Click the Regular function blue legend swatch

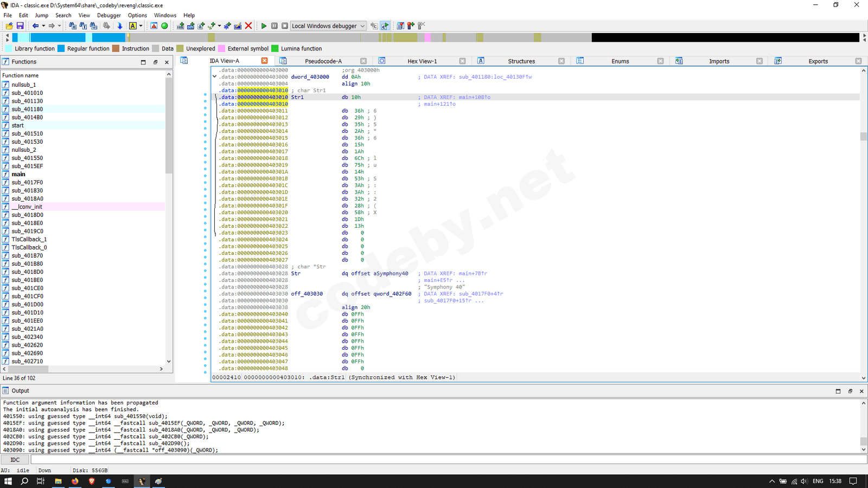pos(61,49)
